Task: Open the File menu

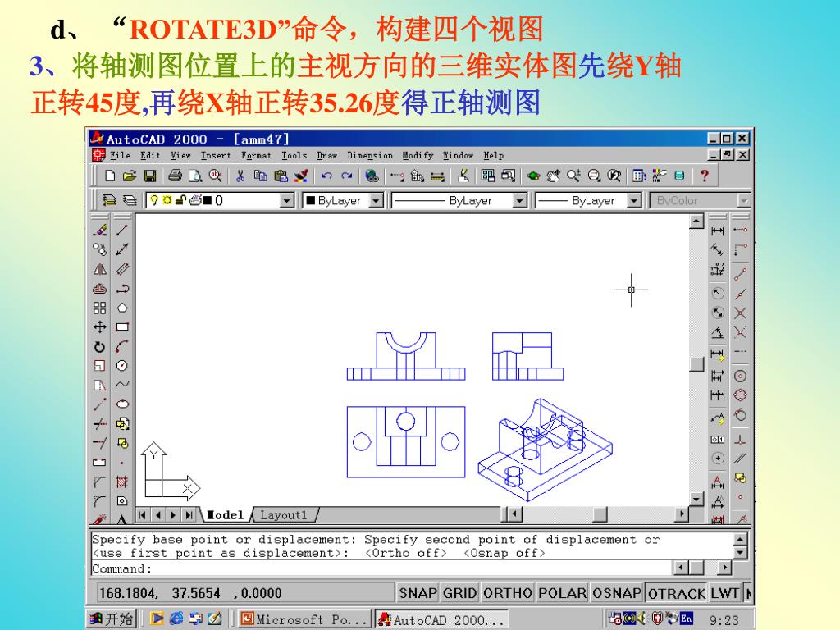Action: pyautogui.click(x=120, y=155)
